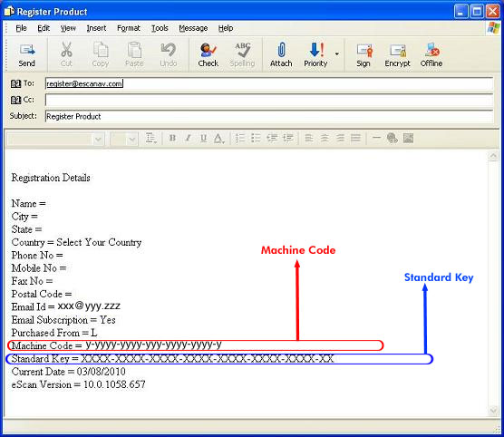Image resolution: width=504 pixels, height=437 pixels.
Task: Open the Message menu
Action: [193, 28]
